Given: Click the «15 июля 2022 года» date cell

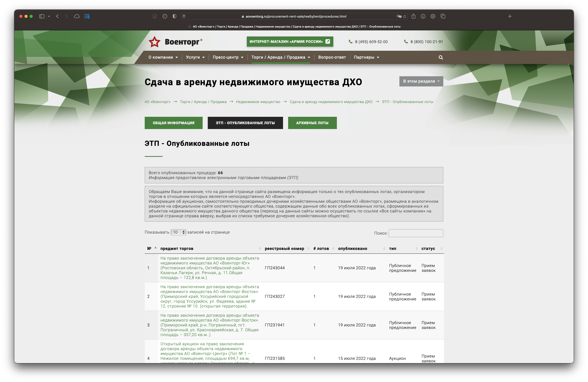Looking at the screenshot, I should tap(357, 359).
